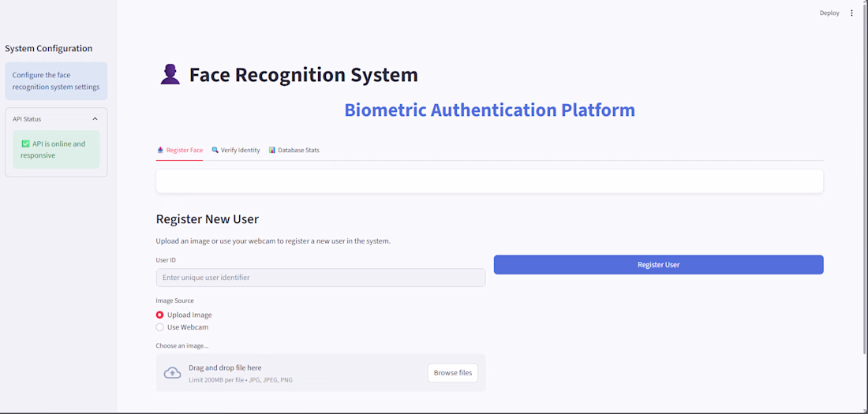Click the drag and drop file area
The image size is (868, 414).
320,373
